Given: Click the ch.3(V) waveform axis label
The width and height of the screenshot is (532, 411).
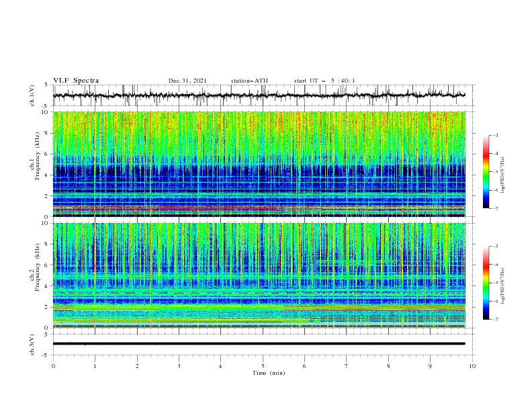Looking at the screenshot, I should pos(32,345).
